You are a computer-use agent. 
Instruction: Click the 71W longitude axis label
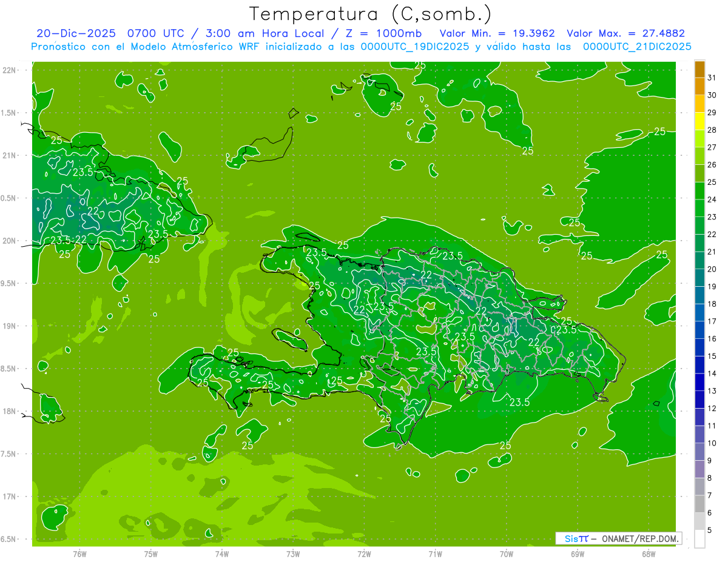(435, 554)
